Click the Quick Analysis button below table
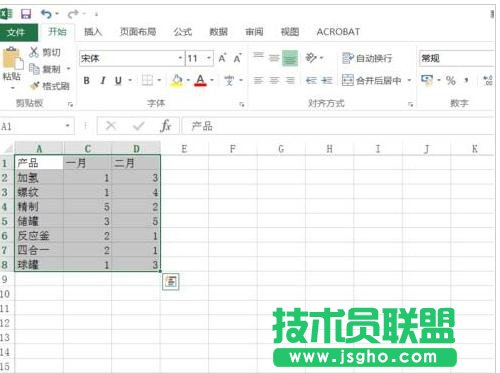The width and height of the screenshot is (500, 373). pyautogui.click(x=171, y=282)
